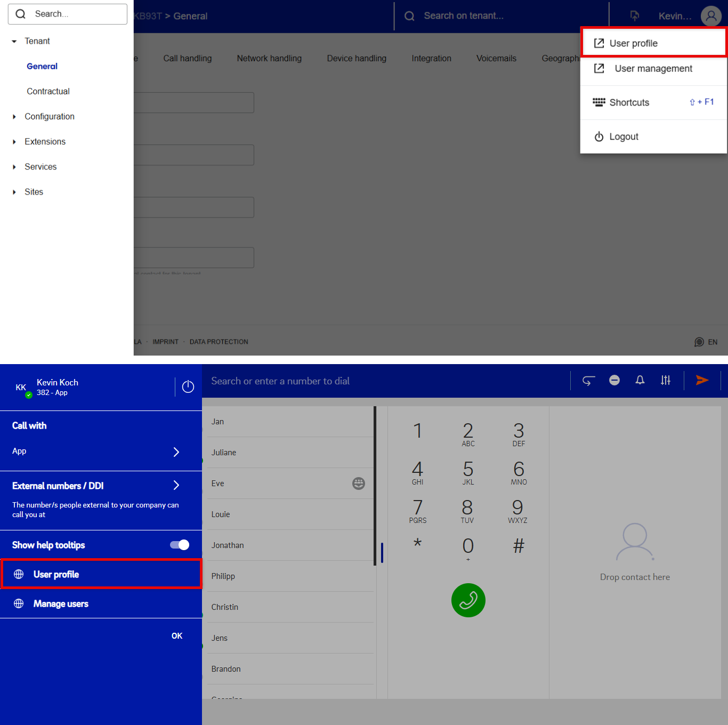
Task: Open the settings sliders icon
Action: [666, 380]
